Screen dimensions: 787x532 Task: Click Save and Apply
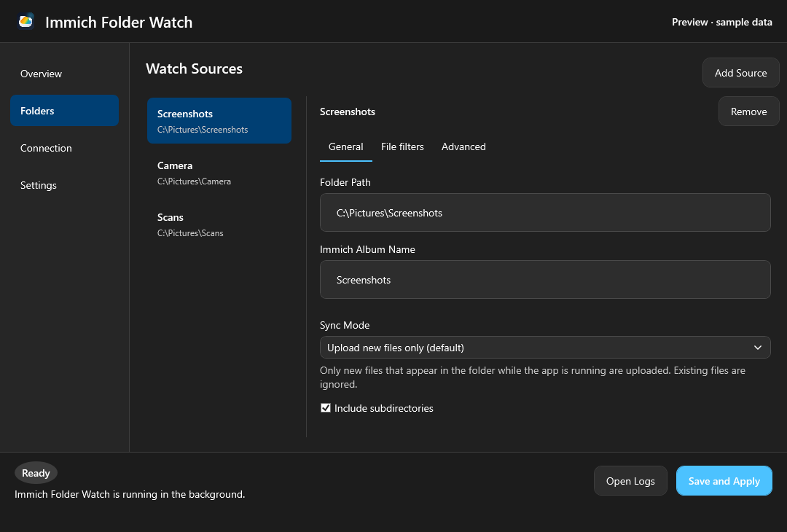click(x=724, y=481)
